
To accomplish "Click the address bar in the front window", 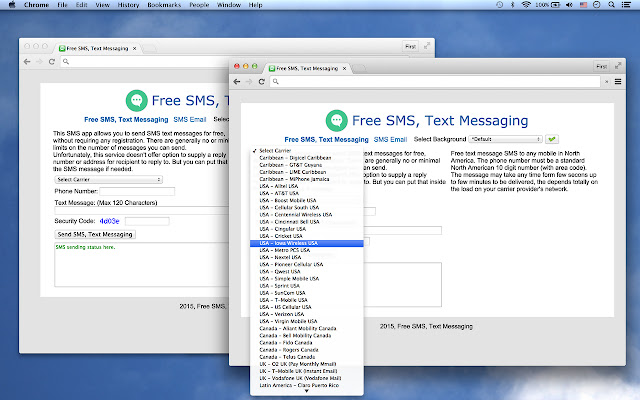I will point(436,82).
